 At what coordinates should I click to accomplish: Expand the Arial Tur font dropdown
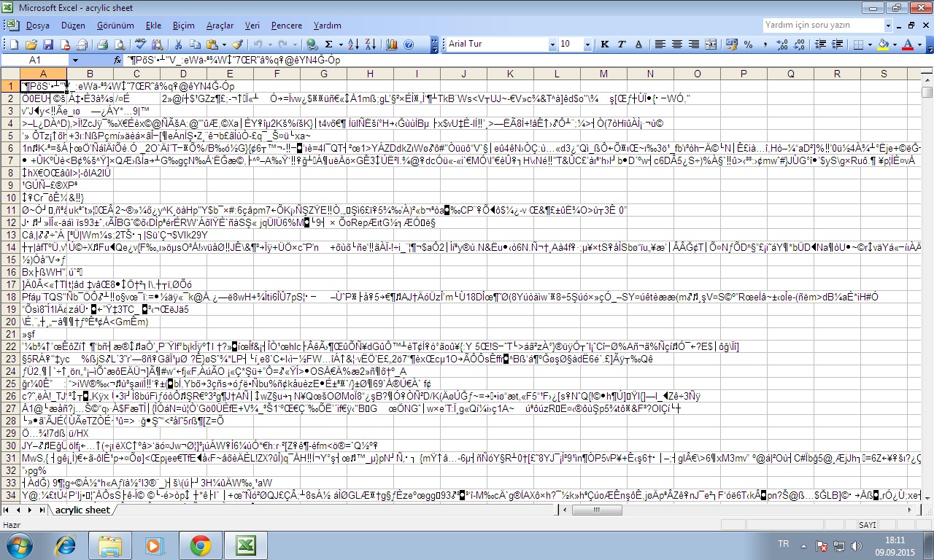pos(552,44)
